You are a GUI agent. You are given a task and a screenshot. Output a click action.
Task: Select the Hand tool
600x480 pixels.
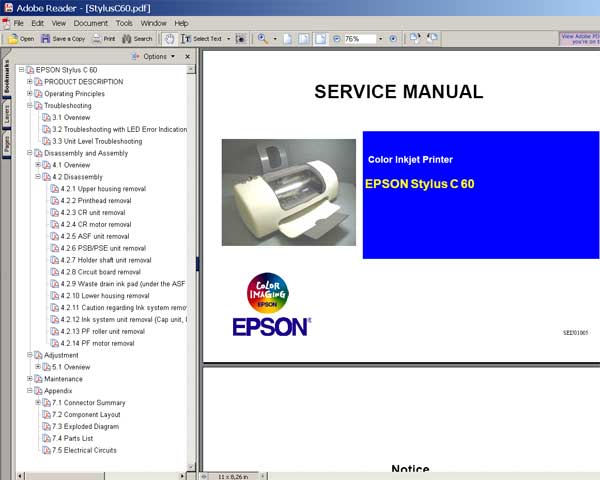coord(169,39)
